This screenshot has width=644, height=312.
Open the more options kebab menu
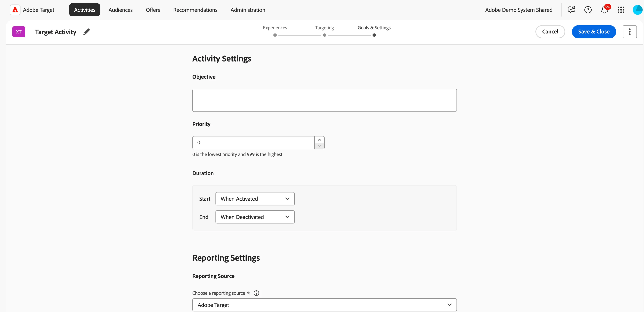(x=630, y=32)
